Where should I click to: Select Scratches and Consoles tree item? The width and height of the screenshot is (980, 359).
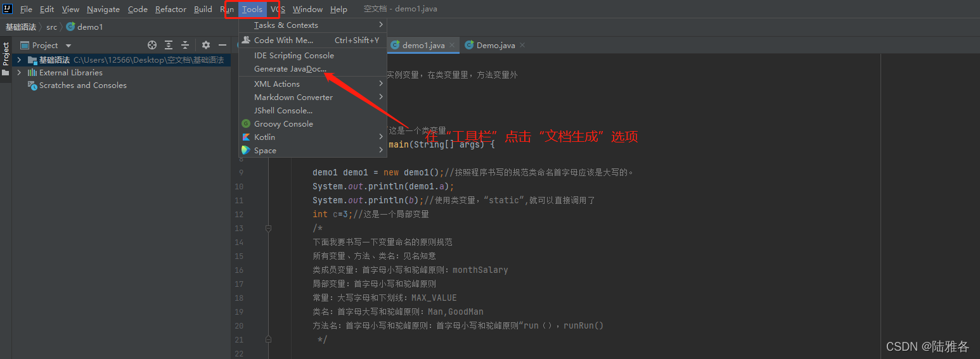[x=82, y=85]
